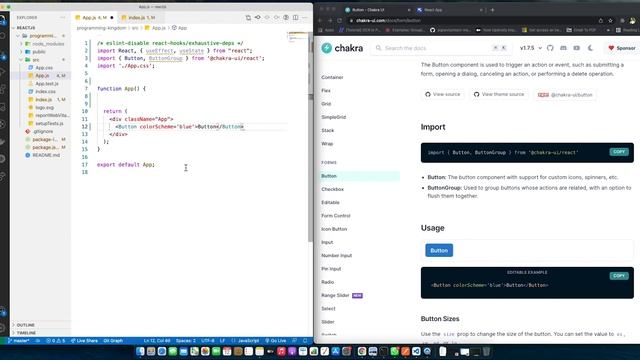The width and height of the screenshot is (640, 360).
Task: Copy the editable example code
Action: coord(619,276)
